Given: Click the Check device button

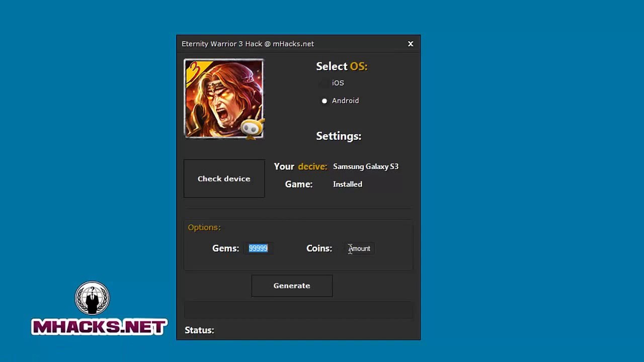Looking at the screenshot, I should pyautogui.click(x=224, y=178).
